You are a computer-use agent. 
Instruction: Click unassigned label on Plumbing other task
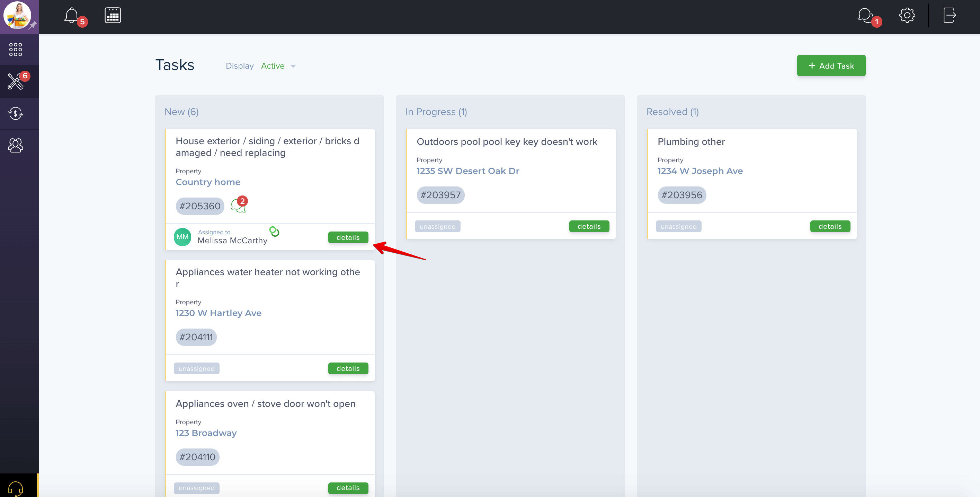click(678, 226)
